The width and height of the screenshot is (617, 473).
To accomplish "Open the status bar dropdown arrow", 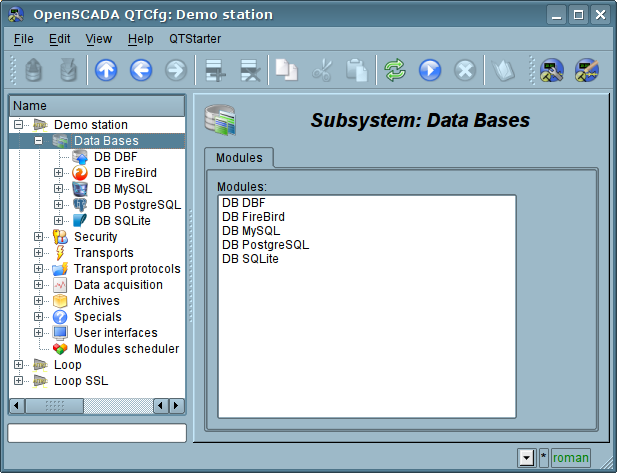I will (526, 458).
